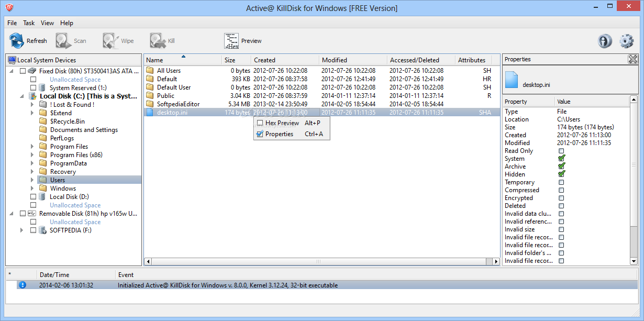This screenshot has width=644, height=321.
Task: Click the Refresh toolbar icon
Action: pyautogui.click(x=17, y=40)
